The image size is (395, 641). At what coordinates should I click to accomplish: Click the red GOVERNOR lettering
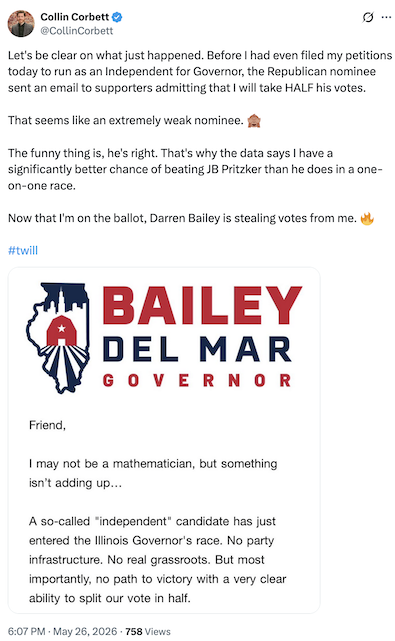[x=197, y=380]
